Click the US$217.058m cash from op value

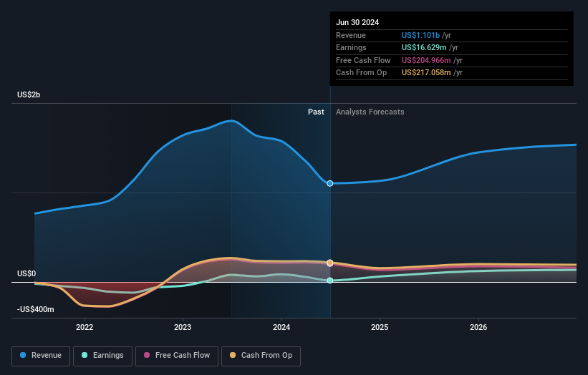click(x=426, y=73)
